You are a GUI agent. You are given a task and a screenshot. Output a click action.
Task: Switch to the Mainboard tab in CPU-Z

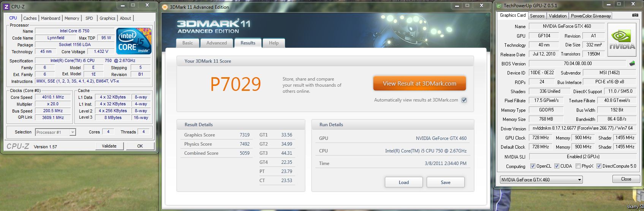click(51, 18)
